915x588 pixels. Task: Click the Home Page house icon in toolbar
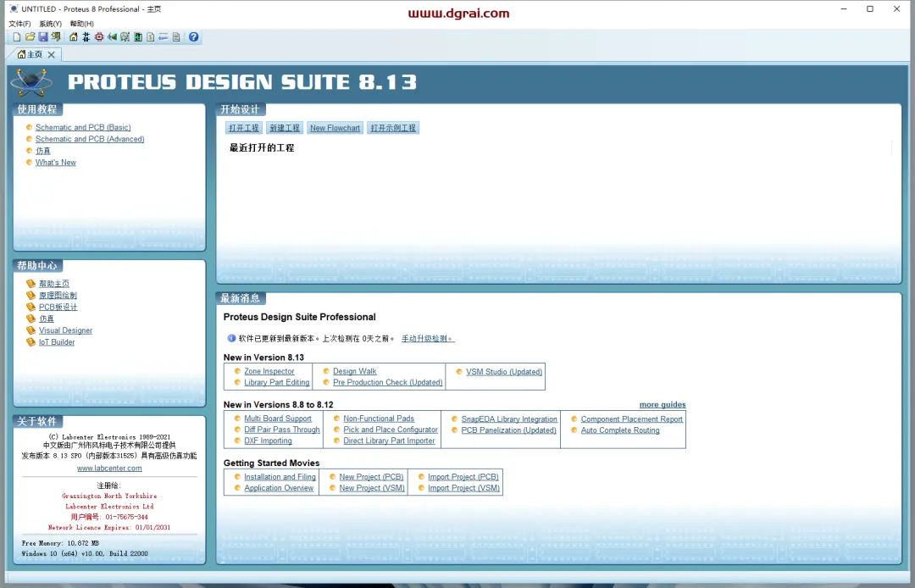click(x=73, y=36)
